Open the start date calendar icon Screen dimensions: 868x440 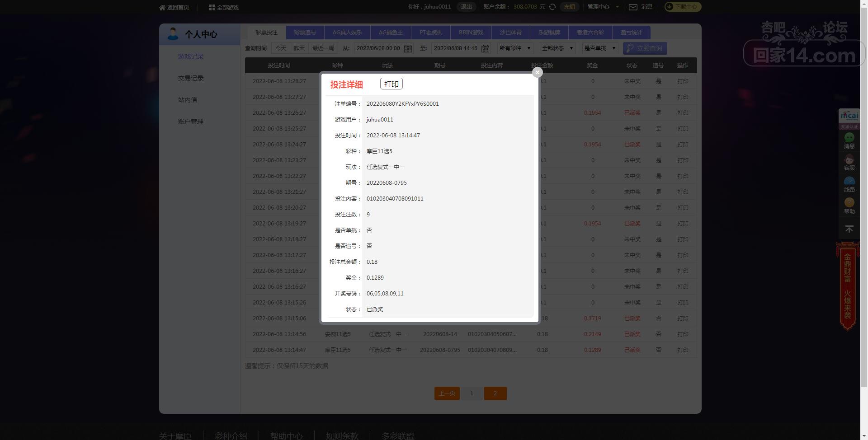click(x=408, y=48)
